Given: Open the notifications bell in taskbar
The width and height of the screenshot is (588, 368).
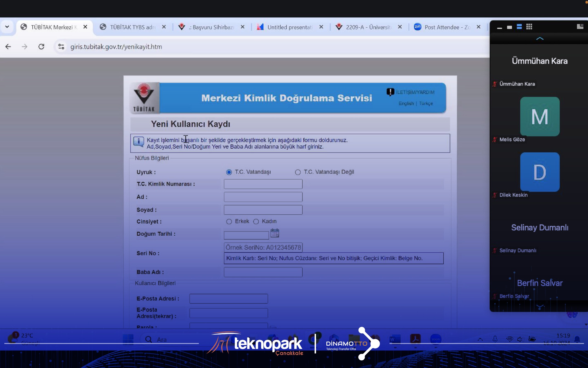Looking at the screenshot, I should pos(577,339).
